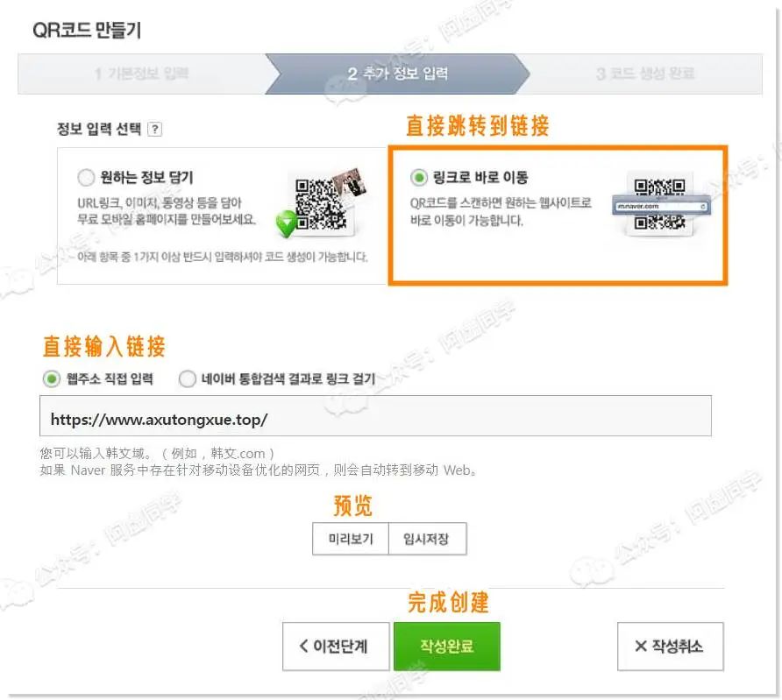Click the X icon on 작성취소
Image resolution: width=782 pixels, height=700 pixels.
[641, 647]
